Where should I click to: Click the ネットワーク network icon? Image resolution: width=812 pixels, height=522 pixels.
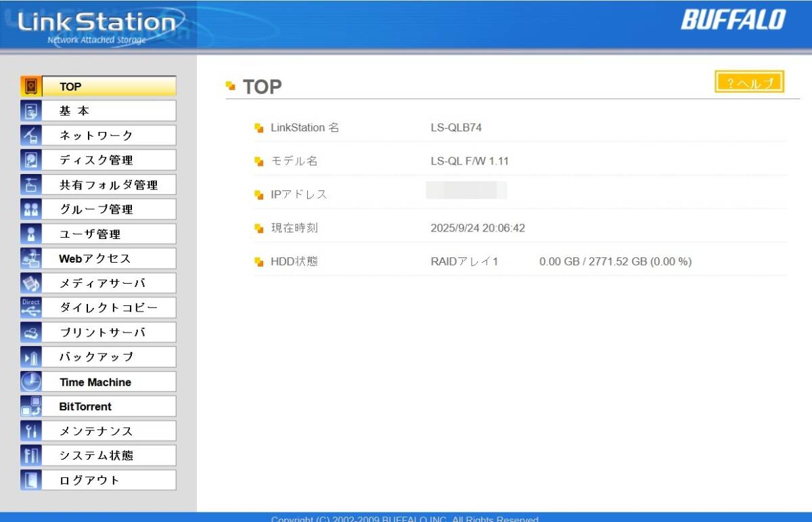pyautogui.click(x=31, y=135)
